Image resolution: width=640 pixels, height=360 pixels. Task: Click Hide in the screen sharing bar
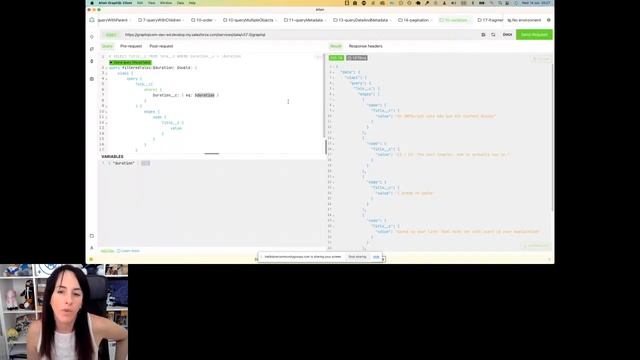coord(376,257)
